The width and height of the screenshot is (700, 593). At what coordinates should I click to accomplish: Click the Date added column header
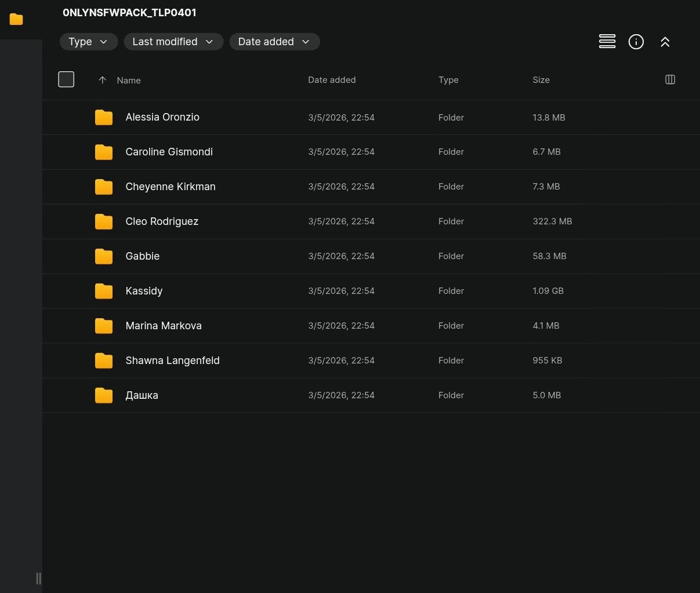[x=332, y=80]
